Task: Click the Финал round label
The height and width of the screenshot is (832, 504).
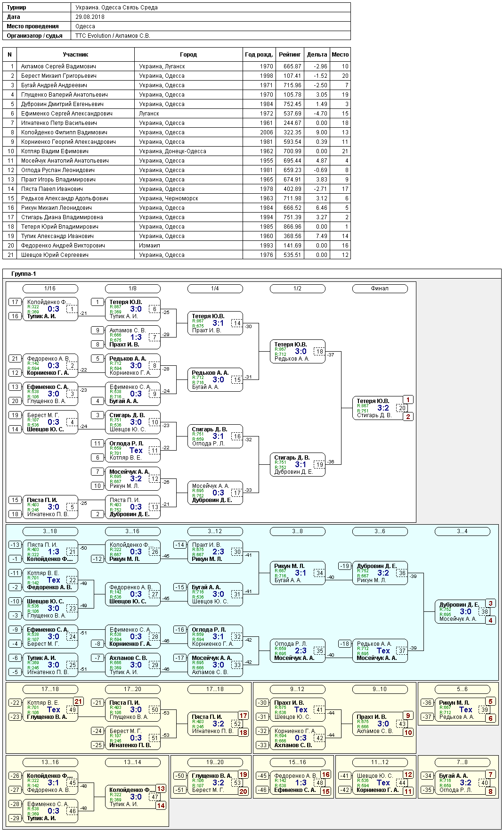Action: click(x=380, y=288)
